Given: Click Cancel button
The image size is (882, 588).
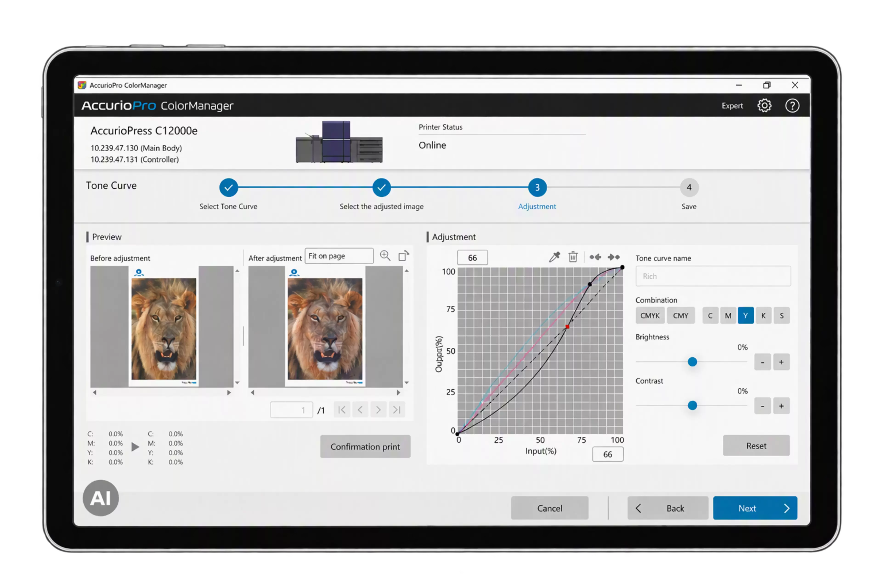Looking at the screenshot, I should coord(549,508).
